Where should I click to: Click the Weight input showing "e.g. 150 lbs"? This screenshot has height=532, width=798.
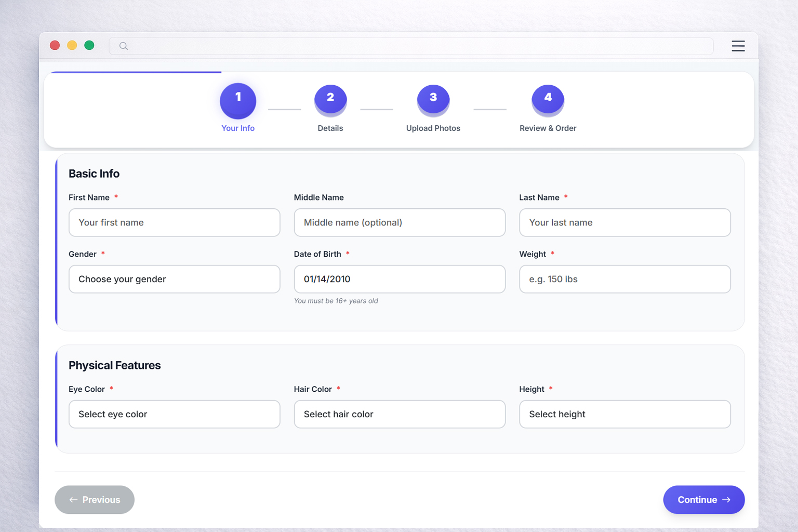click(x=624, y=279)
